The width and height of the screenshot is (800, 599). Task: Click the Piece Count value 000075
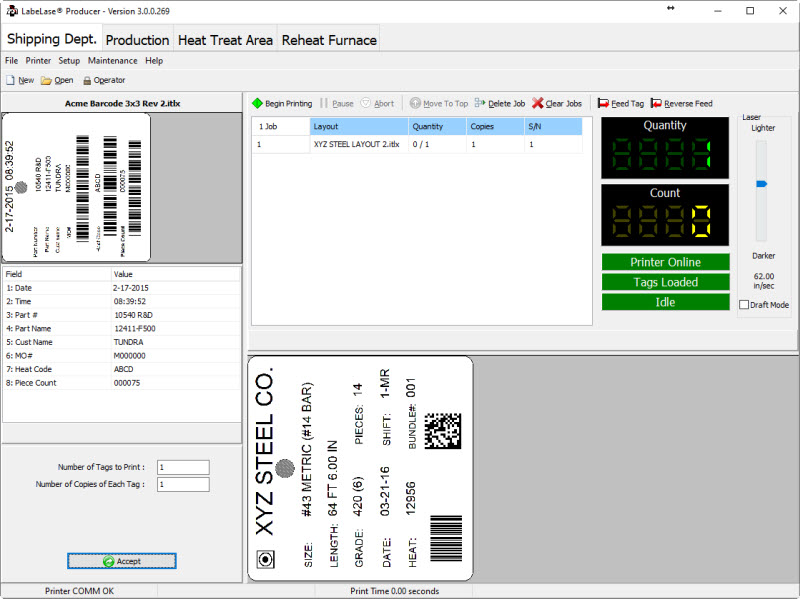pos(127,383)
